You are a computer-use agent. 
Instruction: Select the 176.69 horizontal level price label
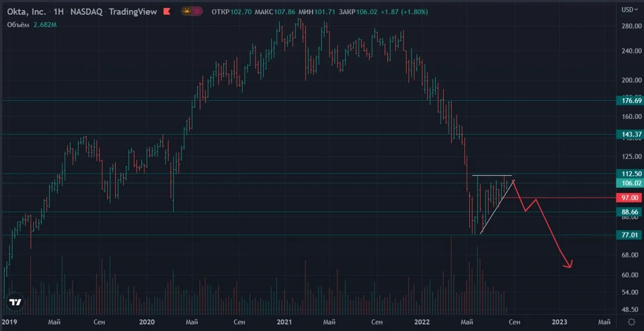[x=629, y=101]
